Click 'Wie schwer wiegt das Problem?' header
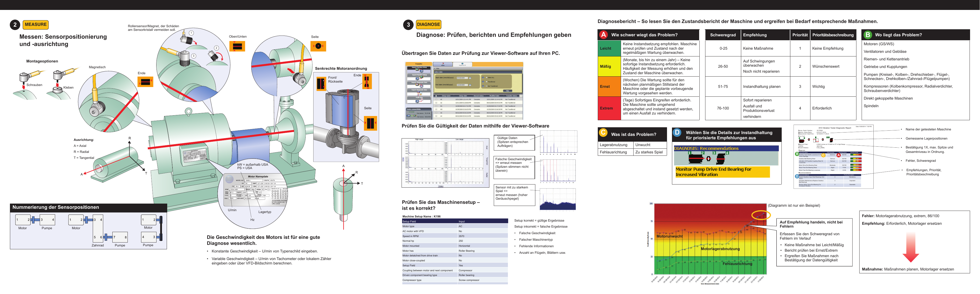 coord(649,35)
